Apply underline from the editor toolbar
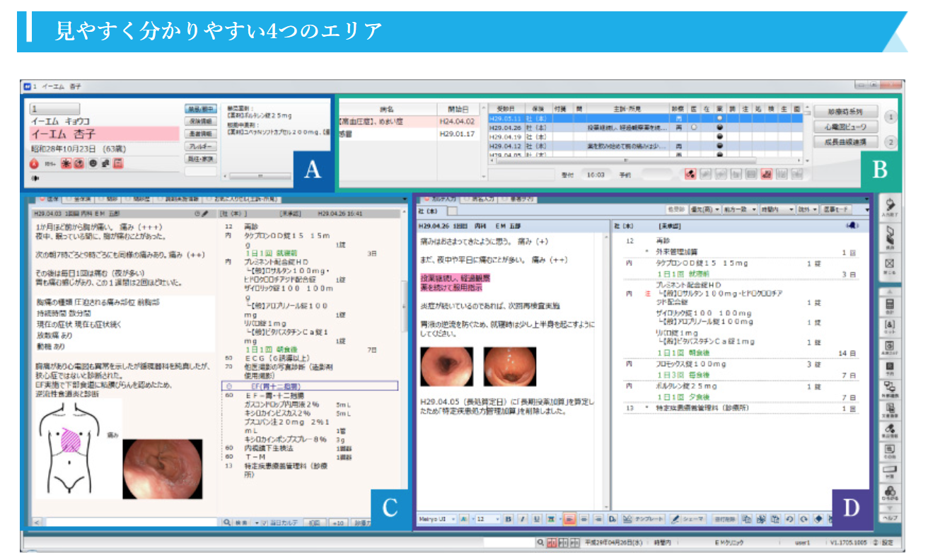928x560 pixels. coord(536,519)
